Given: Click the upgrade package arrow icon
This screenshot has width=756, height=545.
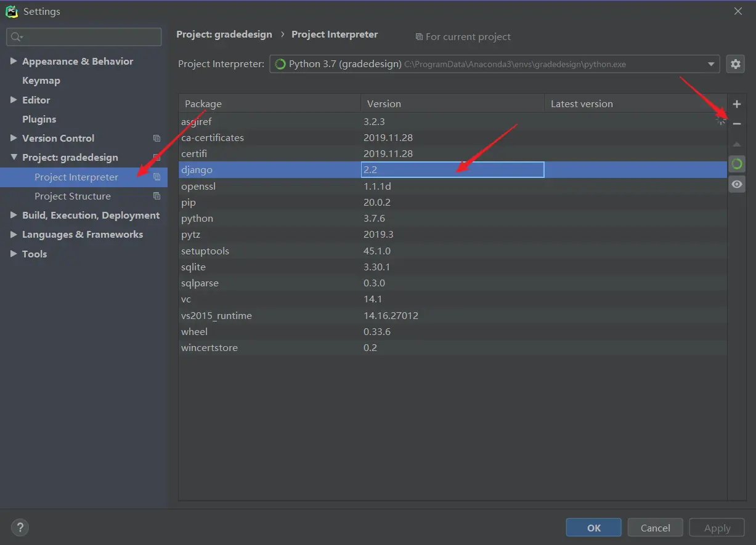Looking at the screenshot, I should (736, 144).
